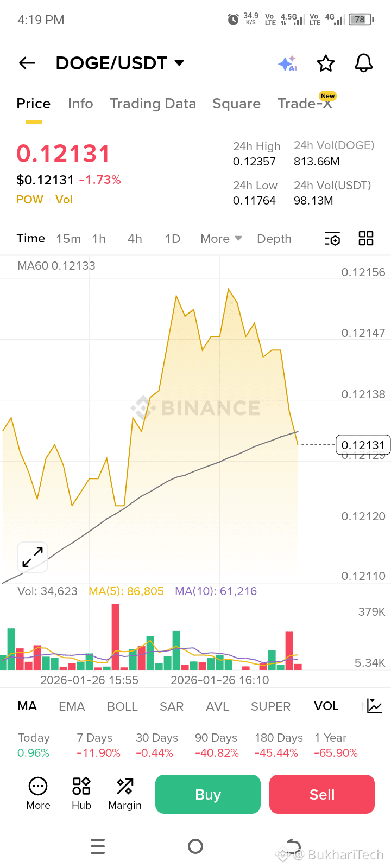
Task: Open the chart layout grid icon
Action: coord(366,239)
